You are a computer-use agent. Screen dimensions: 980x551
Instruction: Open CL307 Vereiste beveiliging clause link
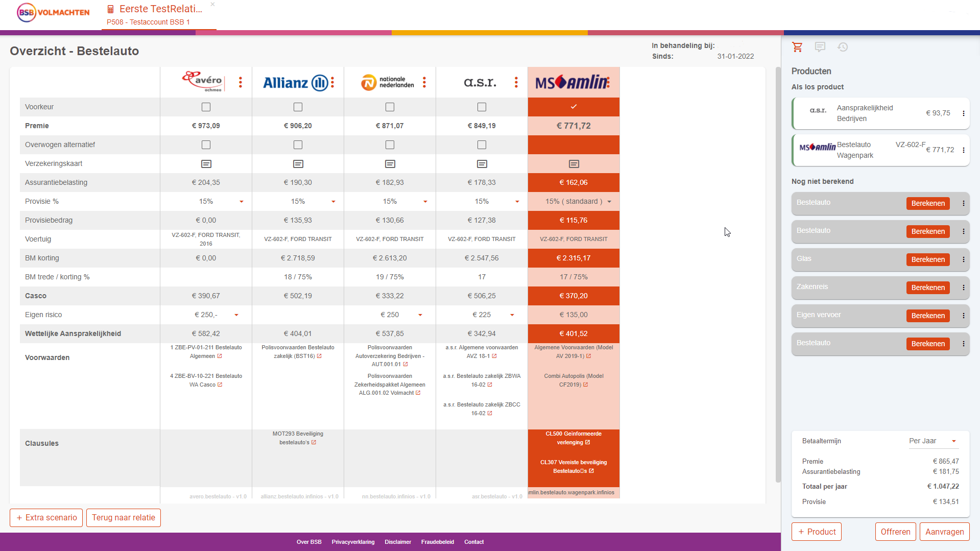(573, 467)
